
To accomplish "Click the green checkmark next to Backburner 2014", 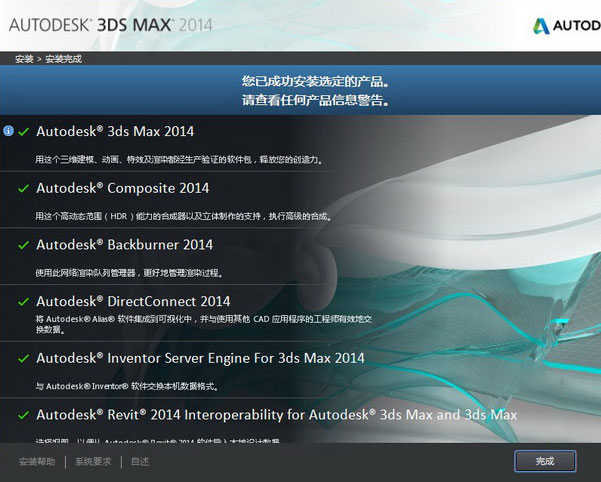I will click(x=24, y=245).
